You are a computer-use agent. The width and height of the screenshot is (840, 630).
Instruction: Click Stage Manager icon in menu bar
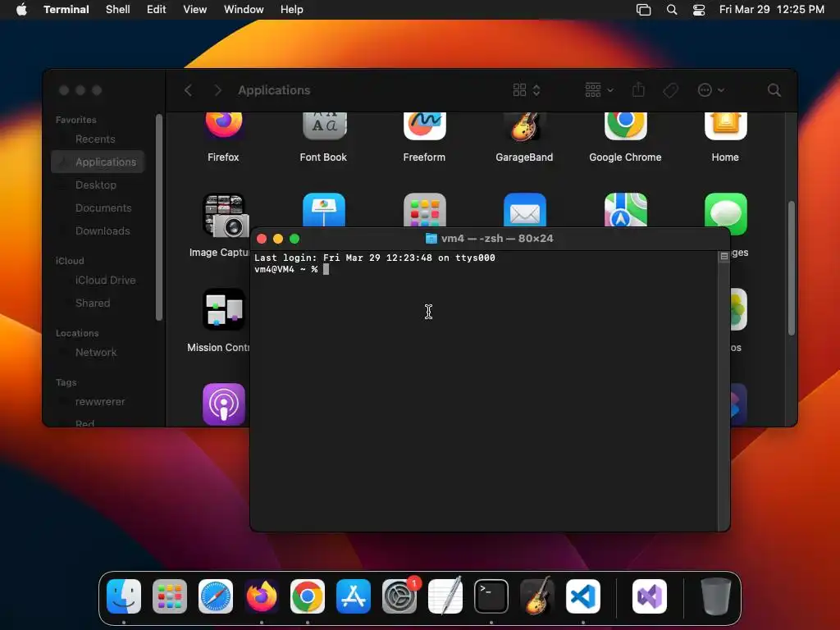(643, 10)
